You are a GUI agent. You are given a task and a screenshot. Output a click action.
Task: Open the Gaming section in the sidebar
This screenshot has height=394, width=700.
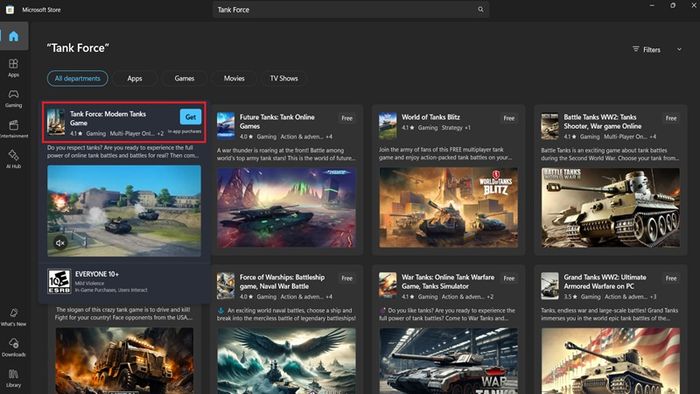(13, 98)
